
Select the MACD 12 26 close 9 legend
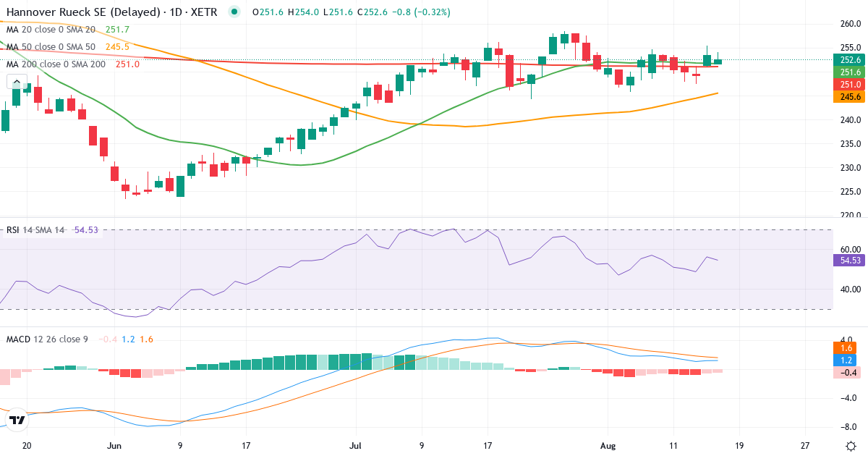[x=47, y=339]
